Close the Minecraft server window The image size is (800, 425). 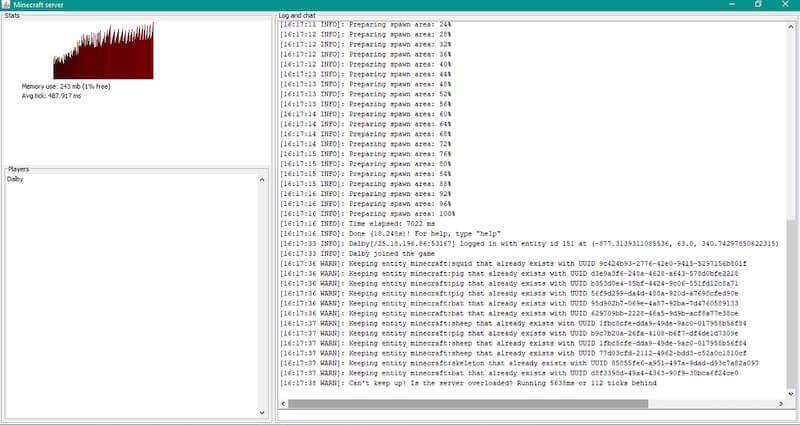785,4
